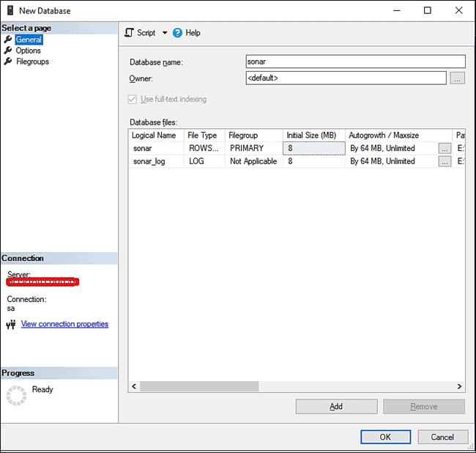Click the Cancel button
Screen dimensions: 476x453
tap(443, 437)
